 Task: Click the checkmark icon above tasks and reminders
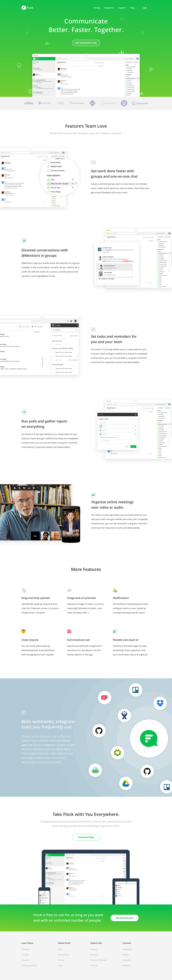tap(93, 329)
